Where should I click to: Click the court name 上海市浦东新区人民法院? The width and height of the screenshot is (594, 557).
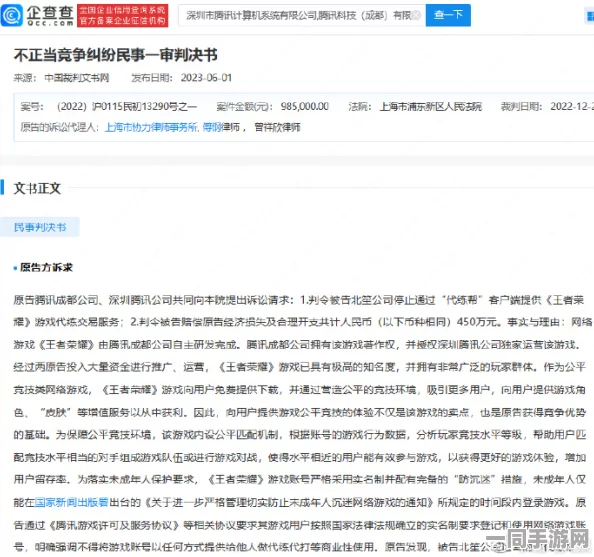431,106
